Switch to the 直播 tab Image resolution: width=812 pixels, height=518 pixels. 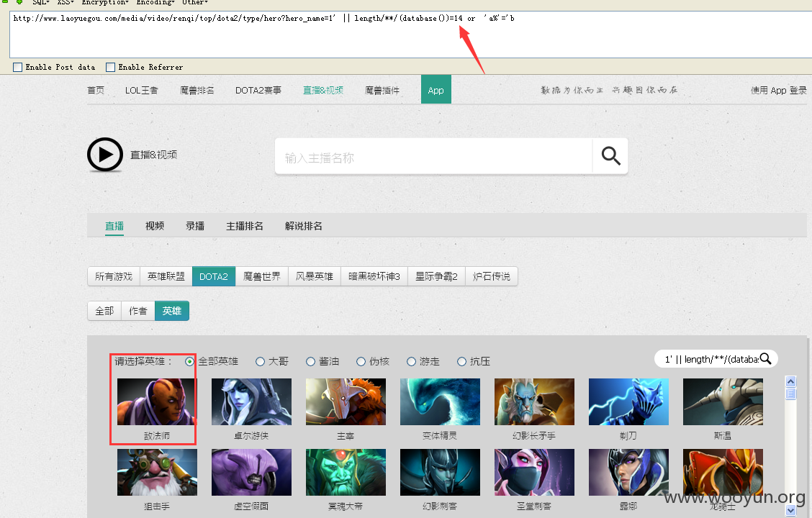tap(114, 226)
